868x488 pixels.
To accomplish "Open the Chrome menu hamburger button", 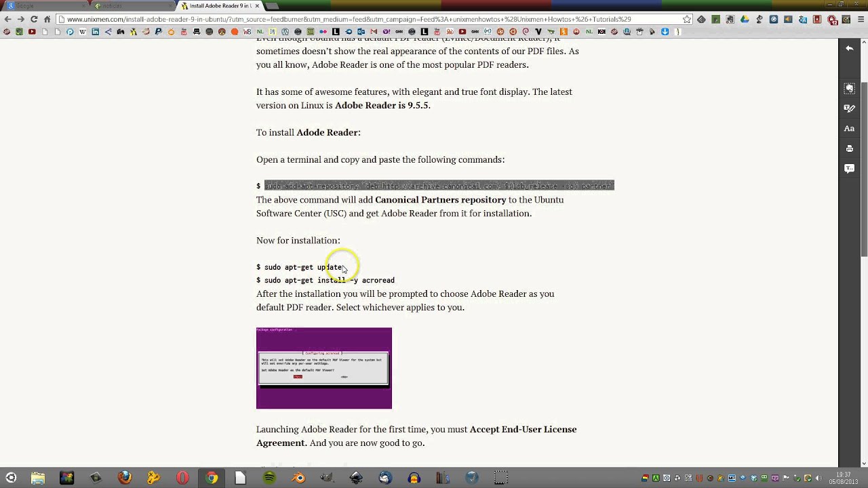I will 861,19.
